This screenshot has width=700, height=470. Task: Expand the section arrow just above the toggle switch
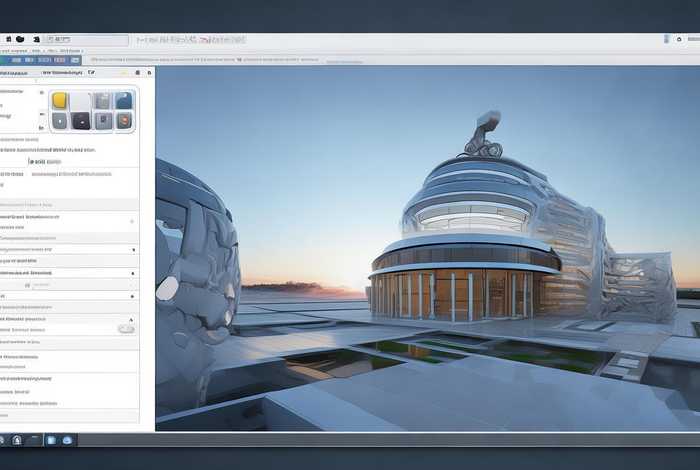click(x=132, y=318)
